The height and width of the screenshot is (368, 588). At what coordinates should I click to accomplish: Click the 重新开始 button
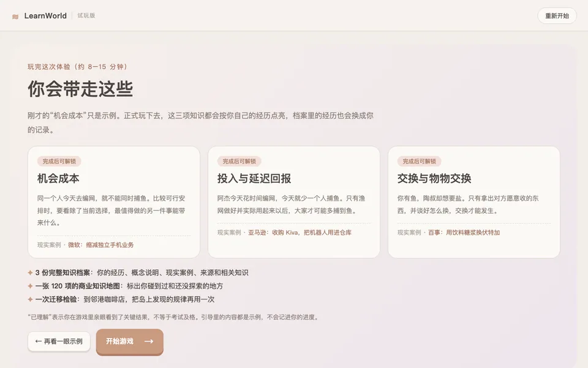pos(557,16)
